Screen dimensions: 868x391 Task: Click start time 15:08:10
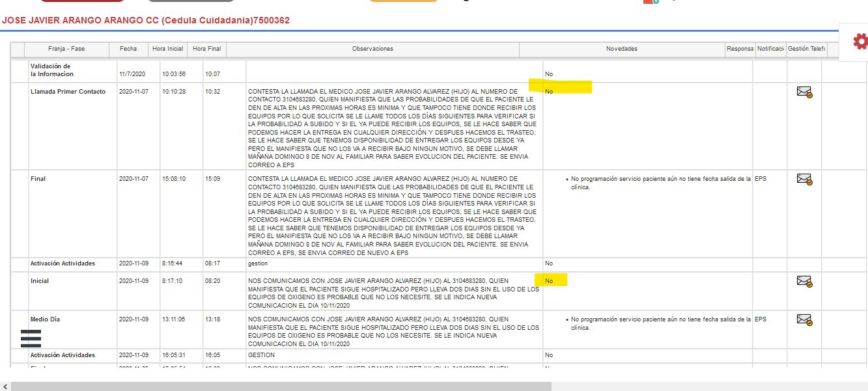pyautogui.click(x=174, y=178)
